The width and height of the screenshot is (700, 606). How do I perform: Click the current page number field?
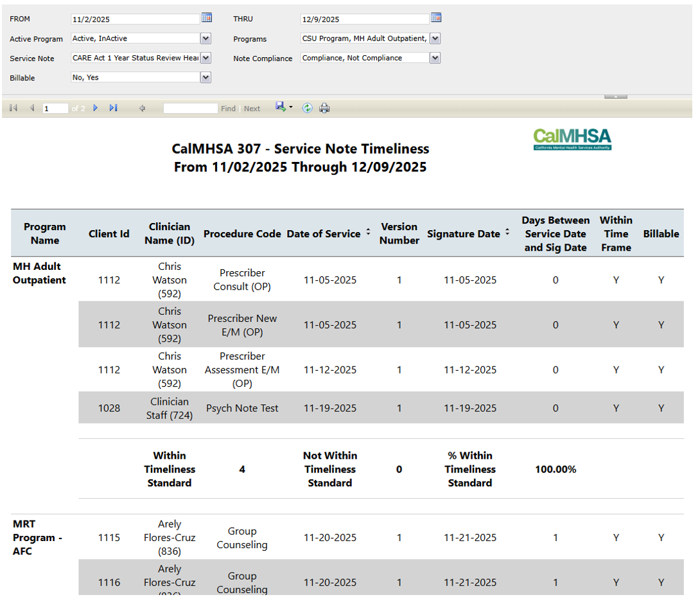tap(55, 109)
